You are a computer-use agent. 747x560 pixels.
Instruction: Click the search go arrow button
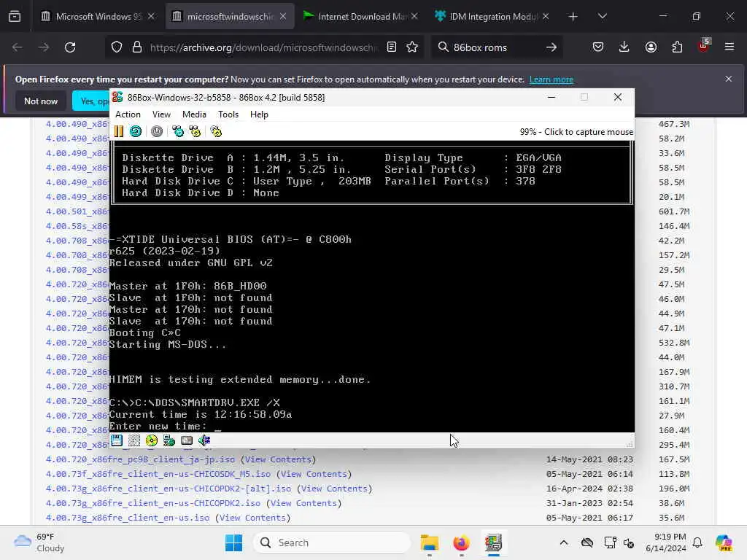[551, 47]
